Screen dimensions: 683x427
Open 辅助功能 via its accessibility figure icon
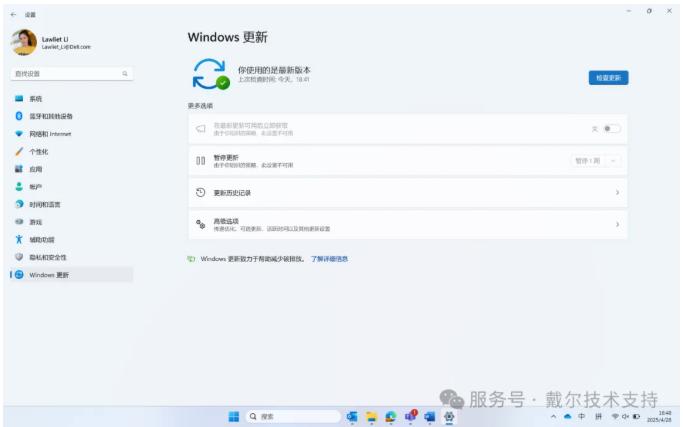click(x=19, y=239)
